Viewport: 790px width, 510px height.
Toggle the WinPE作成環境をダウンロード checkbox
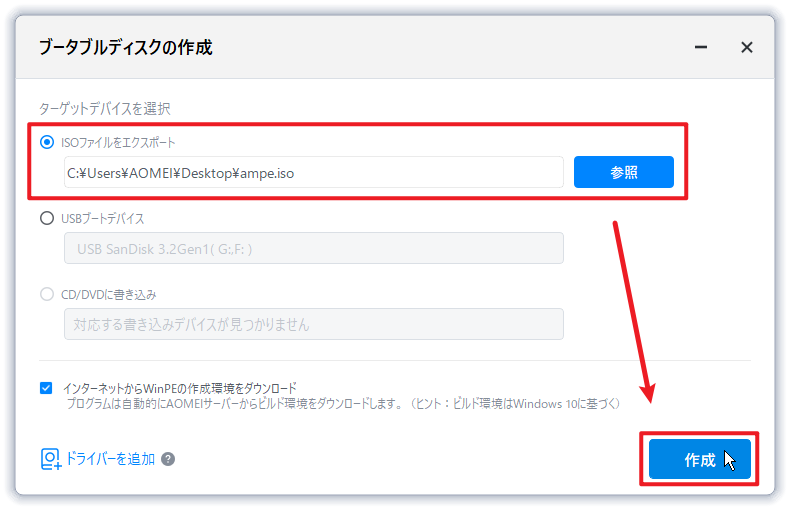(46, 388)
